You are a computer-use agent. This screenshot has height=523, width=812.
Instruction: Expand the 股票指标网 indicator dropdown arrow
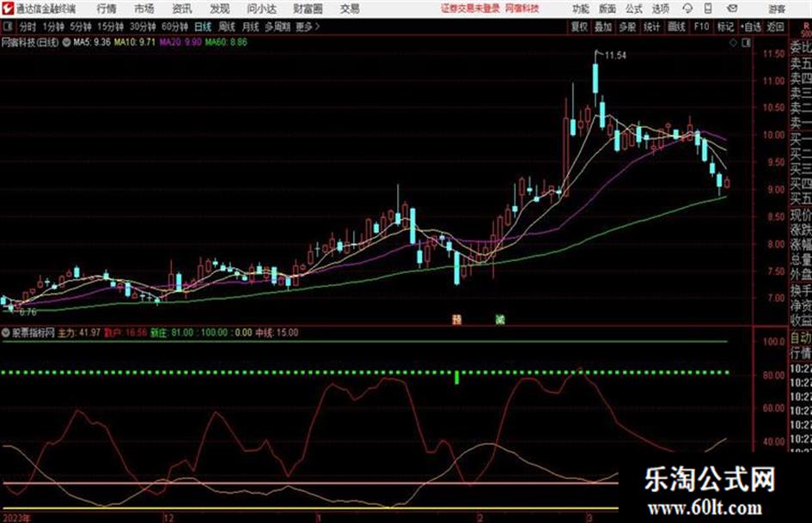point(6,332)
